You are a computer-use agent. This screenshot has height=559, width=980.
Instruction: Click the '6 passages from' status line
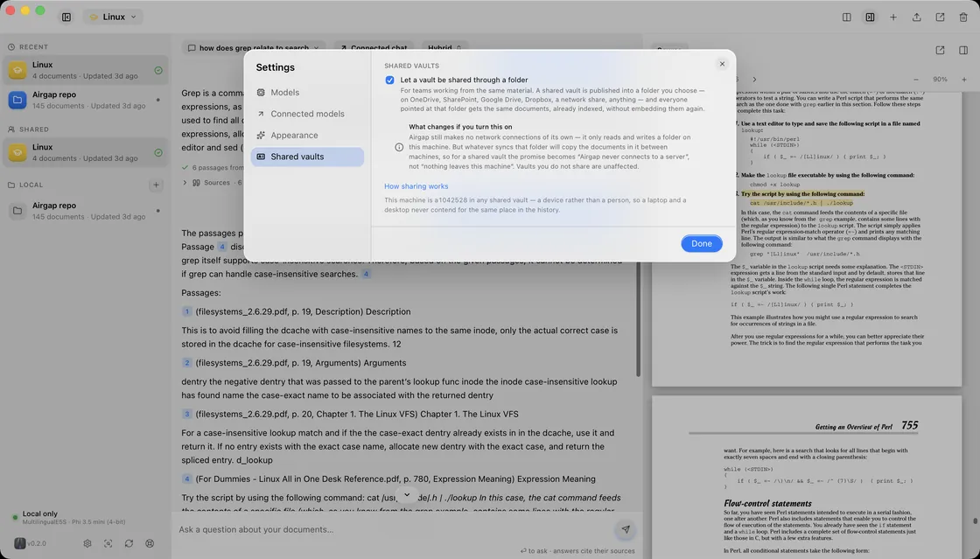tap(213, 167)
